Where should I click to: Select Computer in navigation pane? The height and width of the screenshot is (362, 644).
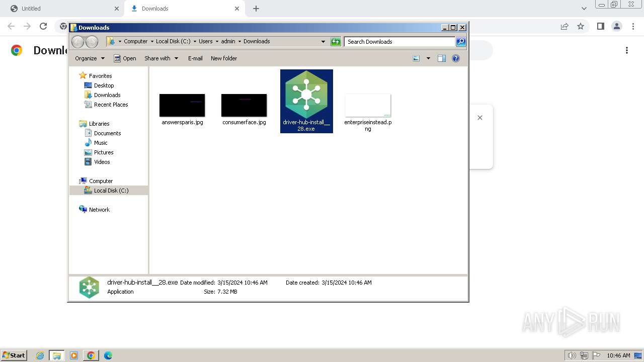pos(101,181)
